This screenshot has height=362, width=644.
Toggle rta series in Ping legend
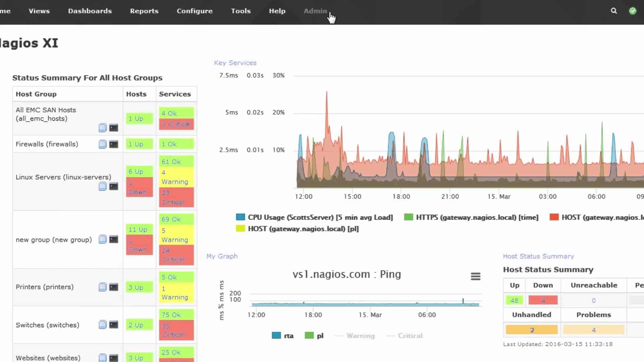(x=283, y=336)
